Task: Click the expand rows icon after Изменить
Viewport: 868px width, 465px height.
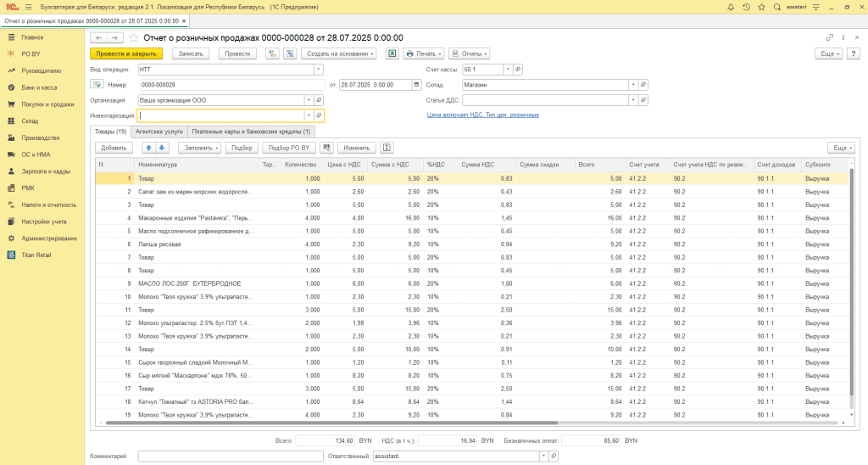Action: tap(387, 148)
